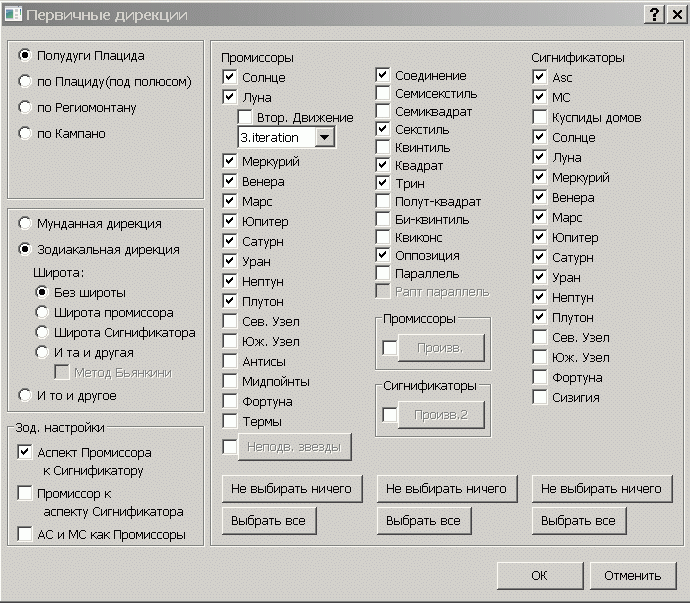Click Не выбирать ничего under Промиссоры
The height and width of the screenshot is (603, 690).
click(x=292, y=489)
